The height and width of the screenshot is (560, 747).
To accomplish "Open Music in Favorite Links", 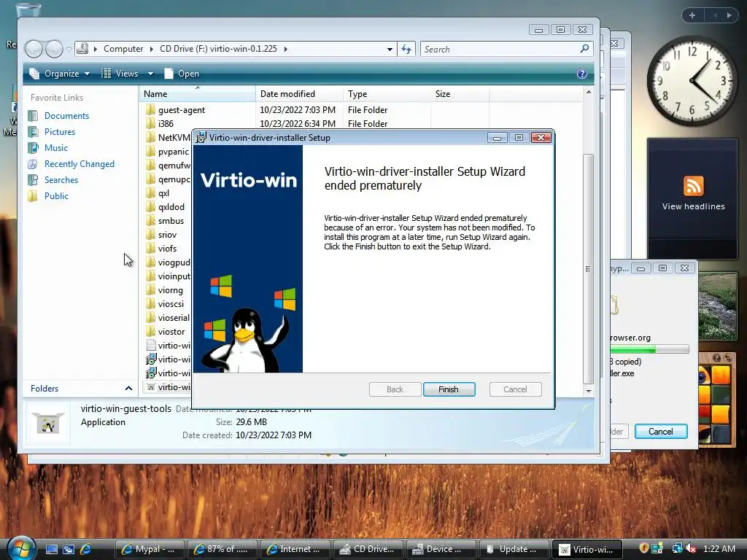I will 55,147.
